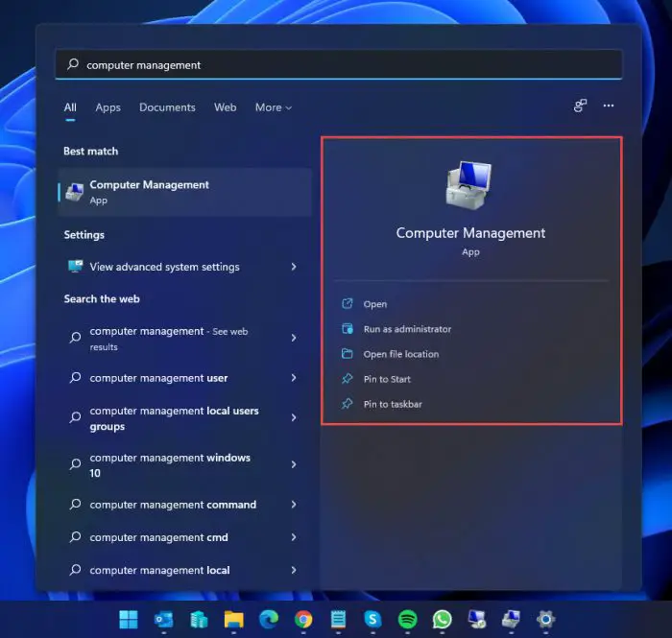Launch Microsoft Edge from the taskbar

tap(269, 619)
